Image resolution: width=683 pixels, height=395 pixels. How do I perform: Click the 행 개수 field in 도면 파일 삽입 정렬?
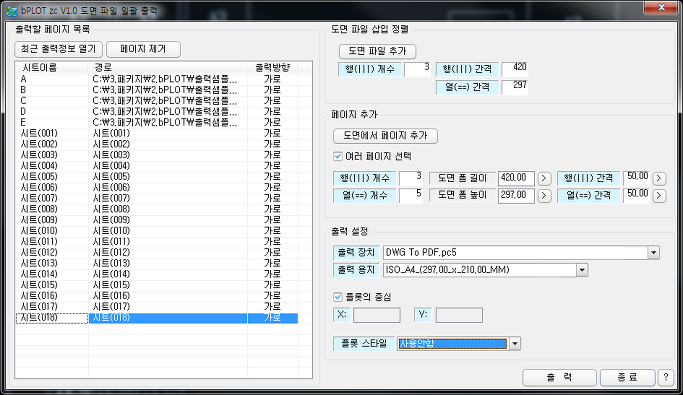pos(417,69)
